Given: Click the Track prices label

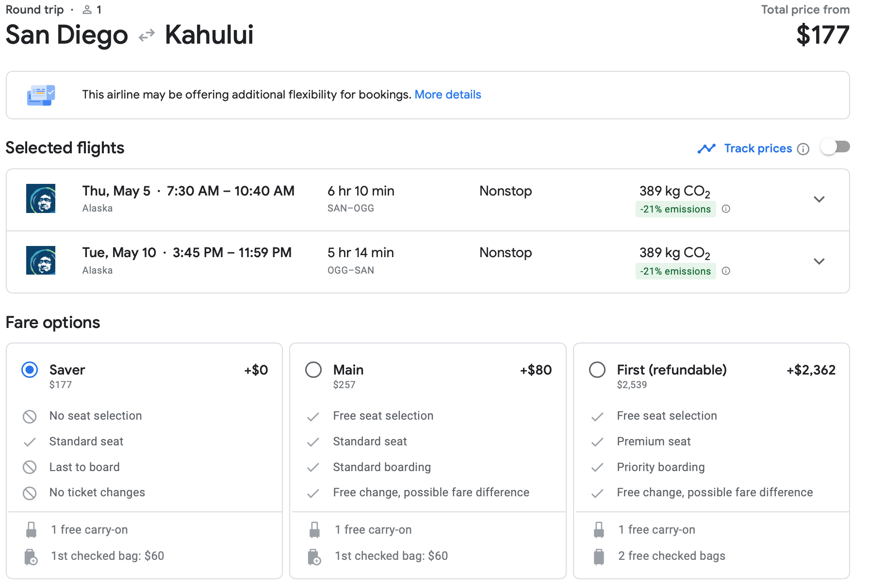Looking at the screenshot, I should coord(757,148).
